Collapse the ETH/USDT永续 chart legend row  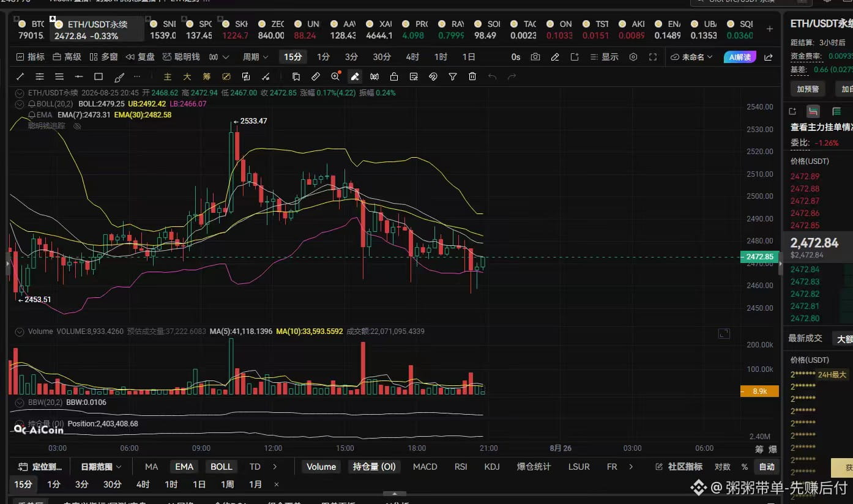[20, 93]
